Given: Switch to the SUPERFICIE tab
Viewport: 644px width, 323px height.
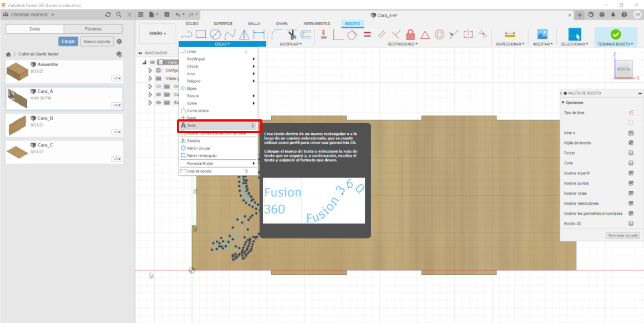Looking at the screenshot, I should pos(222,24).
